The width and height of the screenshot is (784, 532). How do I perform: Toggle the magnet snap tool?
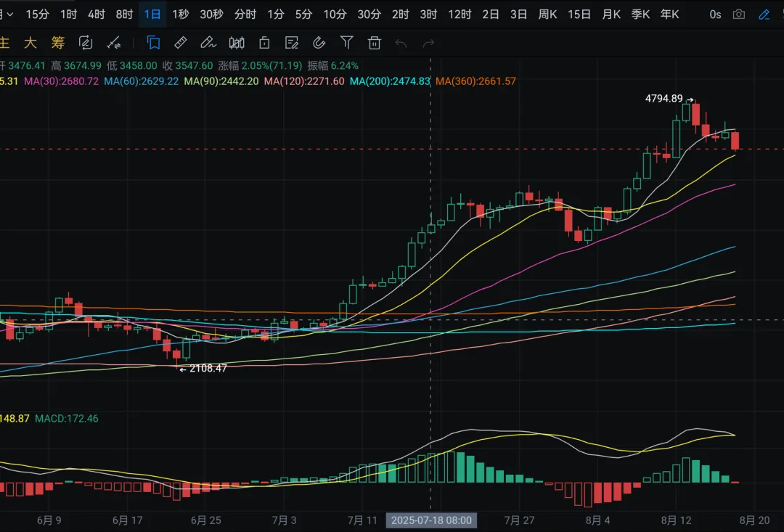click(319, 43)
